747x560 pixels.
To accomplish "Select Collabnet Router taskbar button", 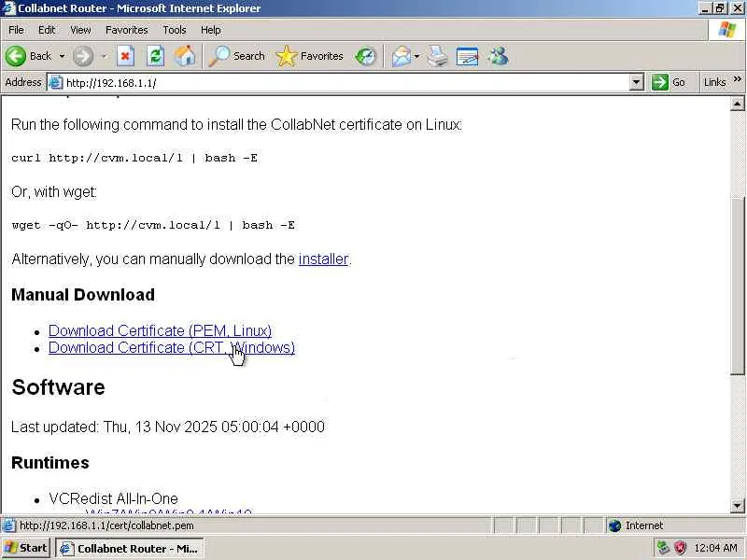I will click(x=130, y=548).
